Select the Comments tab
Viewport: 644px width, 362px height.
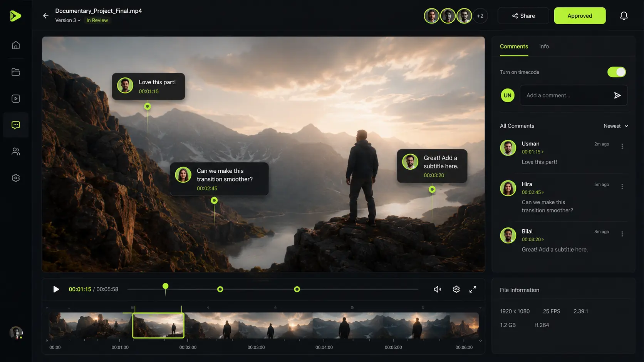514,46
